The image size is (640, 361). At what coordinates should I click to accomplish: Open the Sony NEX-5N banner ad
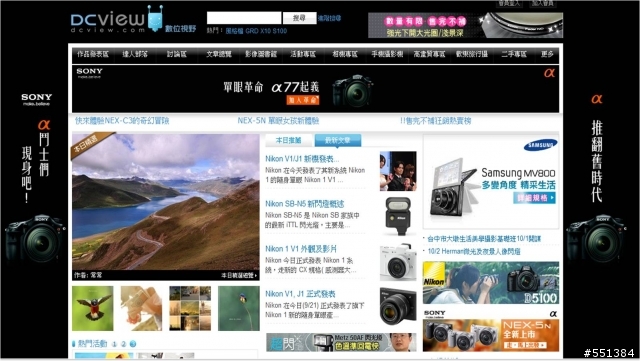(x=491, y=330)
